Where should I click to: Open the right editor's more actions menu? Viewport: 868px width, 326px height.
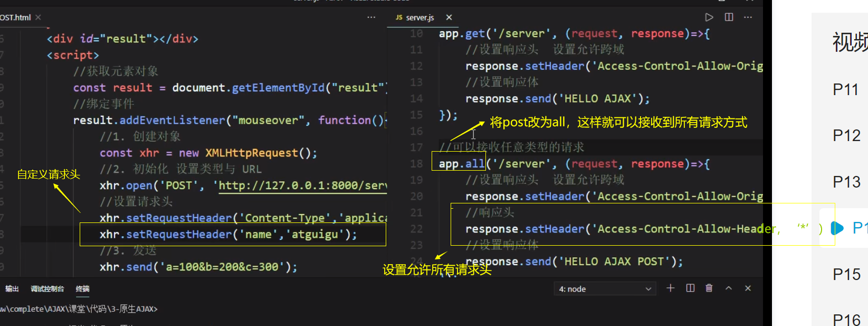(748, 17)
